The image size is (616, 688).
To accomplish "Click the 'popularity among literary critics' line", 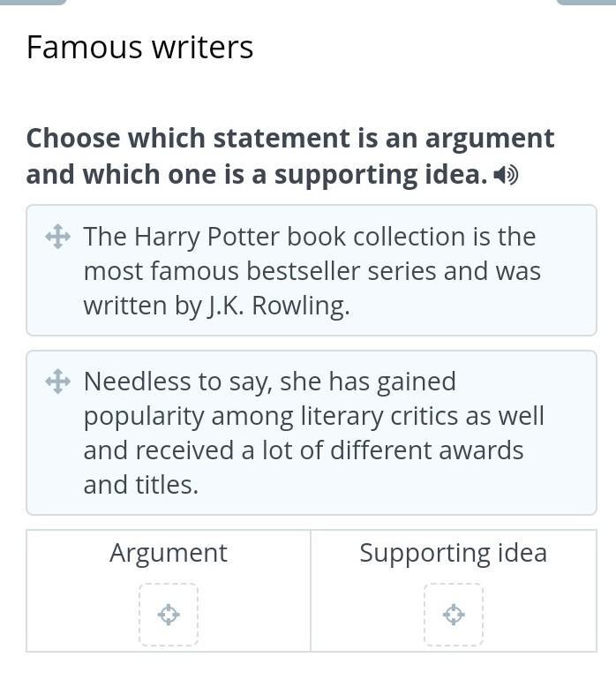I will [x=314, y=416].
